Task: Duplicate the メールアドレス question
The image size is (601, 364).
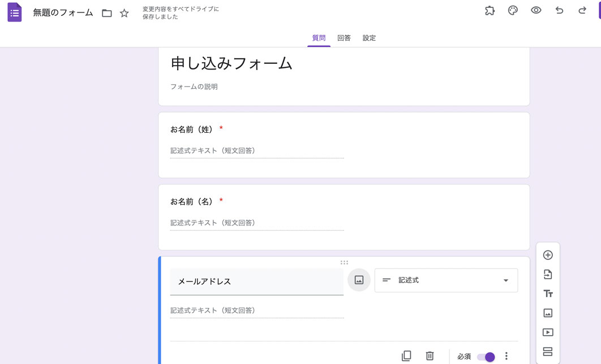Action: [406, 356]
